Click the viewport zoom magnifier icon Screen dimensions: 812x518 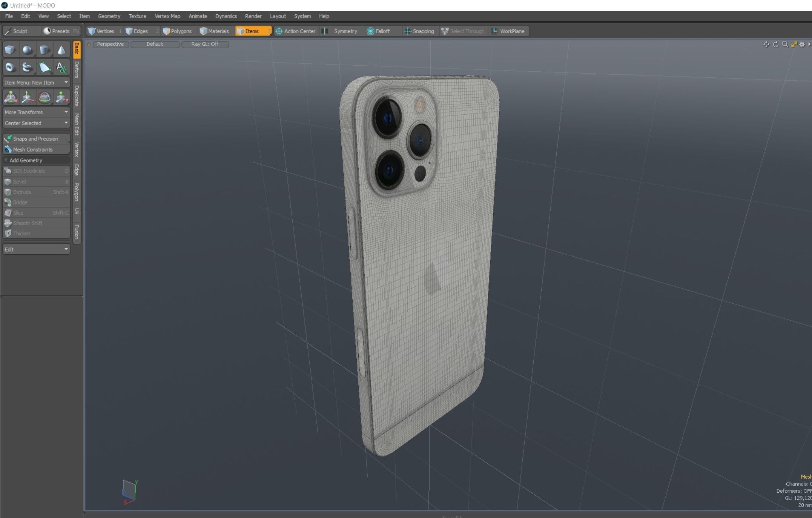click(x=785, y=45)
